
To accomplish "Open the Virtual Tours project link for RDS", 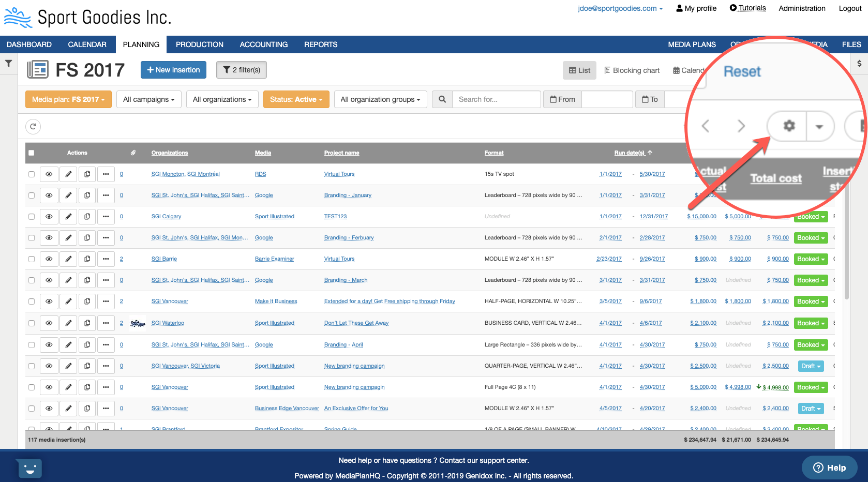I will 339,174.
